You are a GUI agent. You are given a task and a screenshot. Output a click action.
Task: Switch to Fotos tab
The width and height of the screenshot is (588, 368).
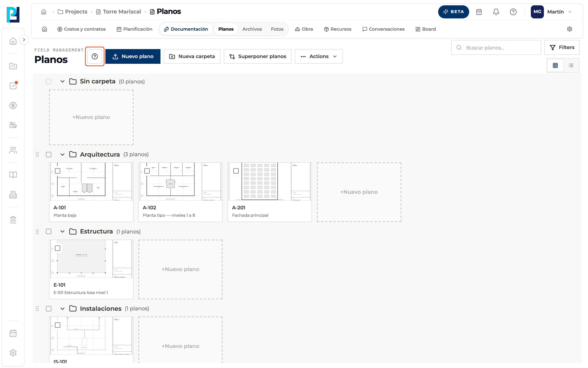pos(277,29)
